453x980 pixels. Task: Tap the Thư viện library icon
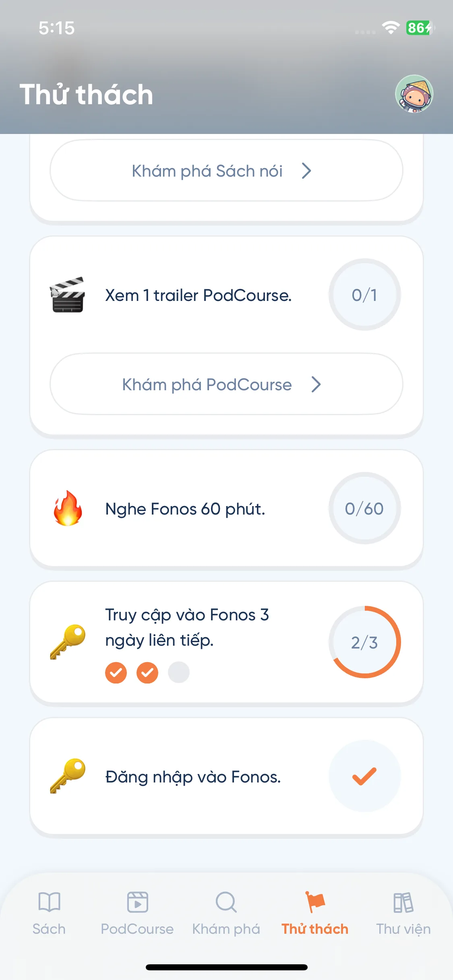coord(403,902)
